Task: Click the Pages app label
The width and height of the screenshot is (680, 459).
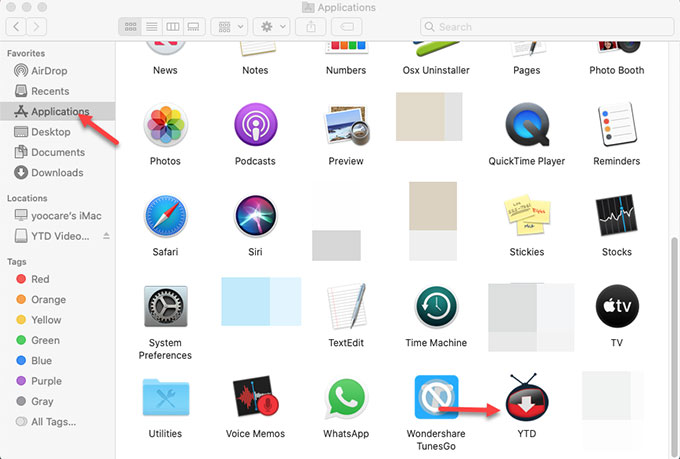Action: [527, 70]
